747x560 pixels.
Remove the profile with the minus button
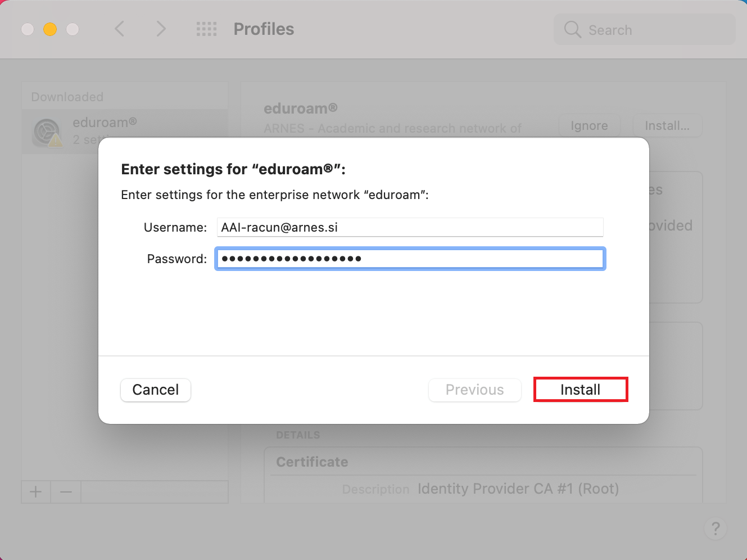[66, 492]
